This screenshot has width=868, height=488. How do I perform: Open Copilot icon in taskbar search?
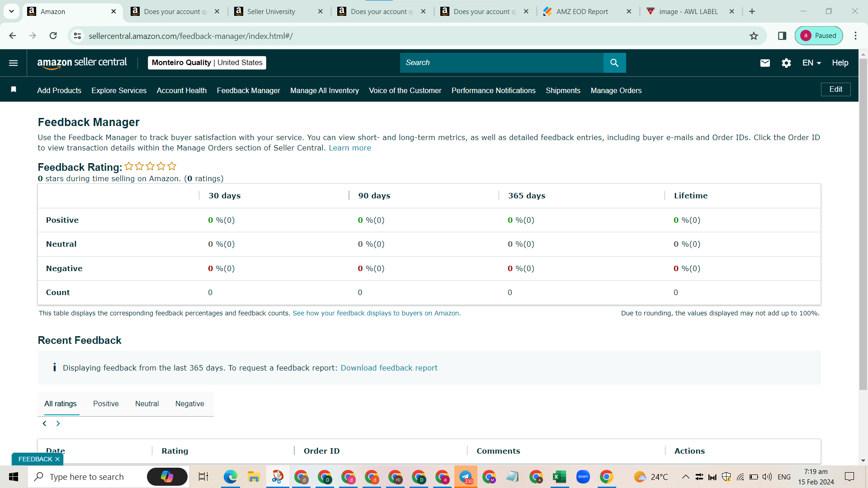click(x=167, y=477)
